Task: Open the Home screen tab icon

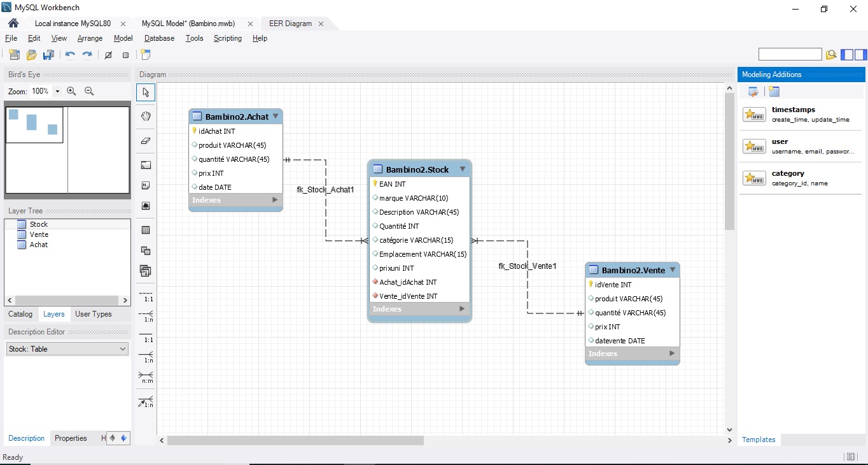Action: pos(13,24)
